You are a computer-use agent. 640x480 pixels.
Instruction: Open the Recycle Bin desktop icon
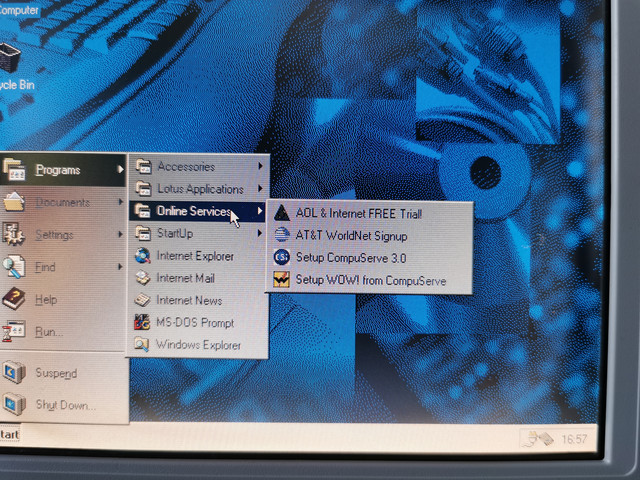[x=9, y=57]
